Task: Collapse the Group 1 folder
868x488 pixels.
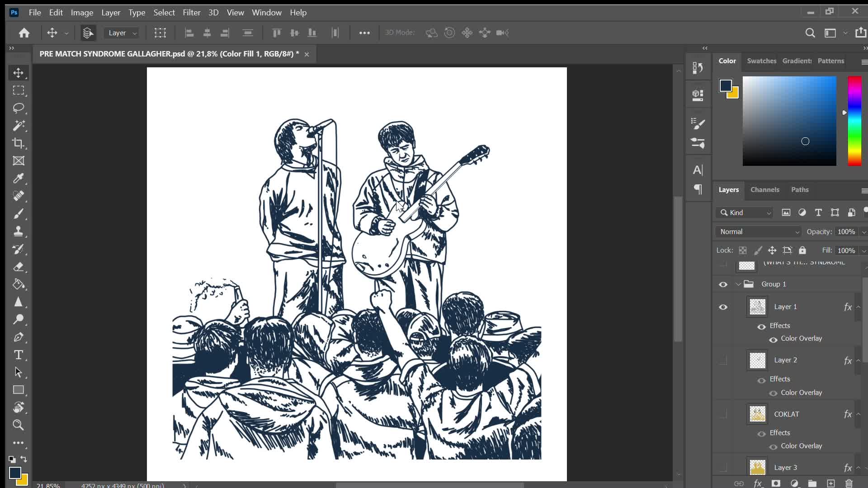Action: (738, 284)
